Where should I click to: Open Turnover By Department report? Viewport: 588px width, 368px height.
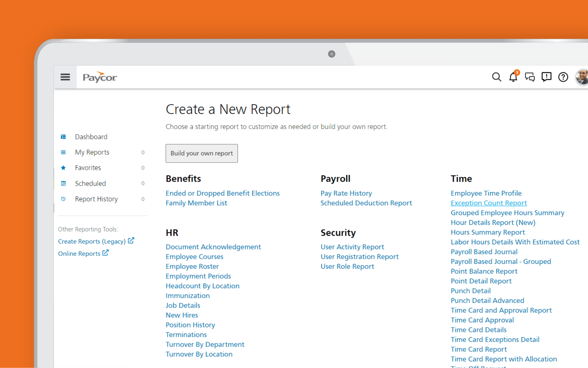coord(205,344)
